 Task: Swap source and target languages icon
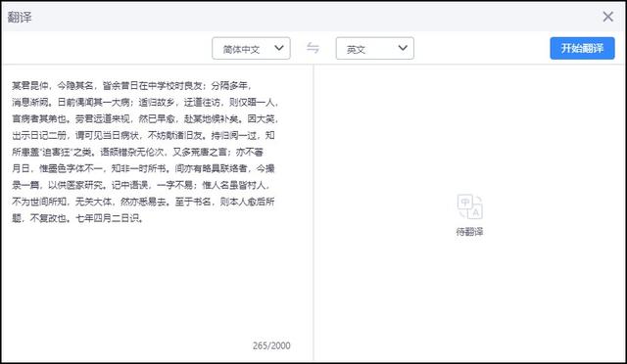point(313,48)
